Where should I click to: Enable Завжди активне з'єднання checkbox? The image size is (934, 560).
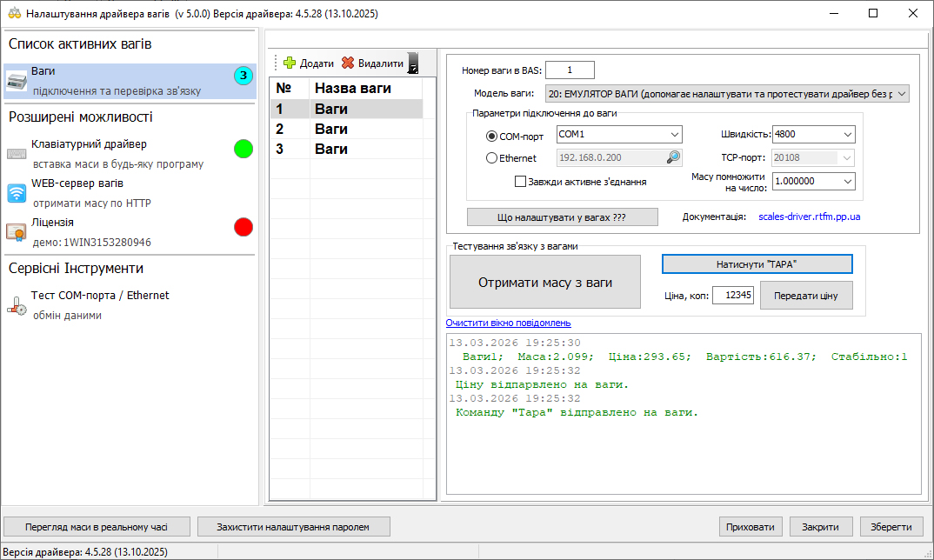click(x=521, y=182)
